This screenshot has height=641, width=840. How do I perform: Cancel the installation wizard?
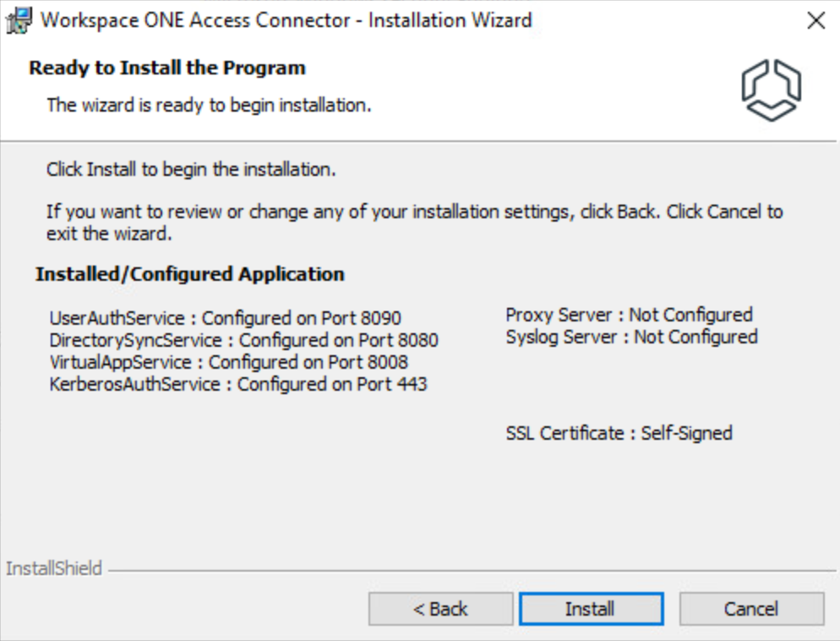click(750, 609)
